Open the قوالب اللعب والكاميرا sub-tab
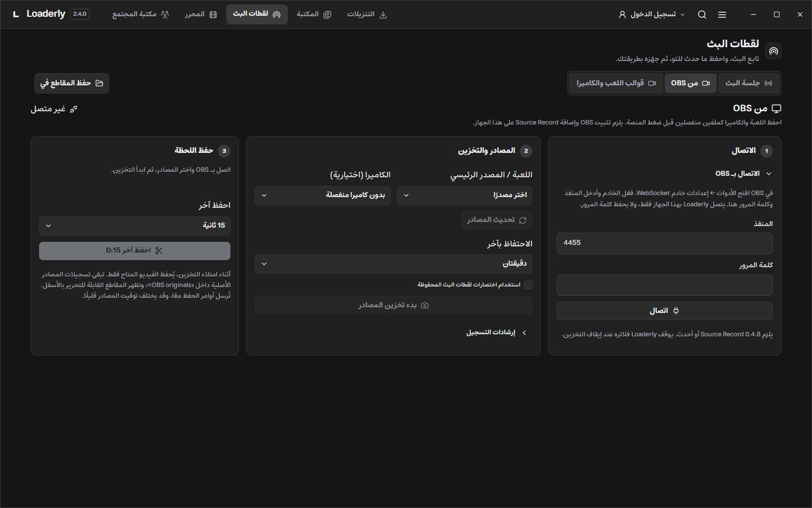 coord(616,83)
